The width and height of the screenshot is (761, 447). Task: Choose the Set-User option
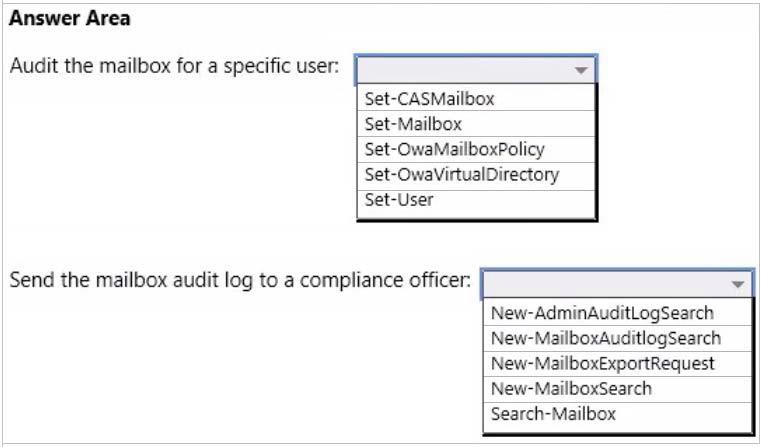click(x=476, y=200)
